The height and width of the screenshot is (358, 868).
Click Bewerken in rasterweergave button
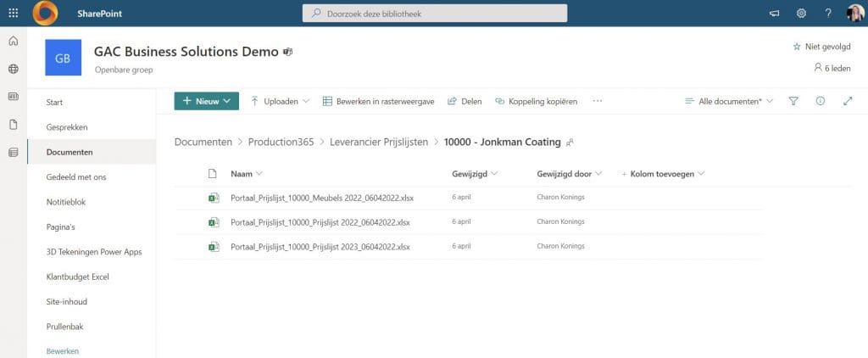coord(378,101)
